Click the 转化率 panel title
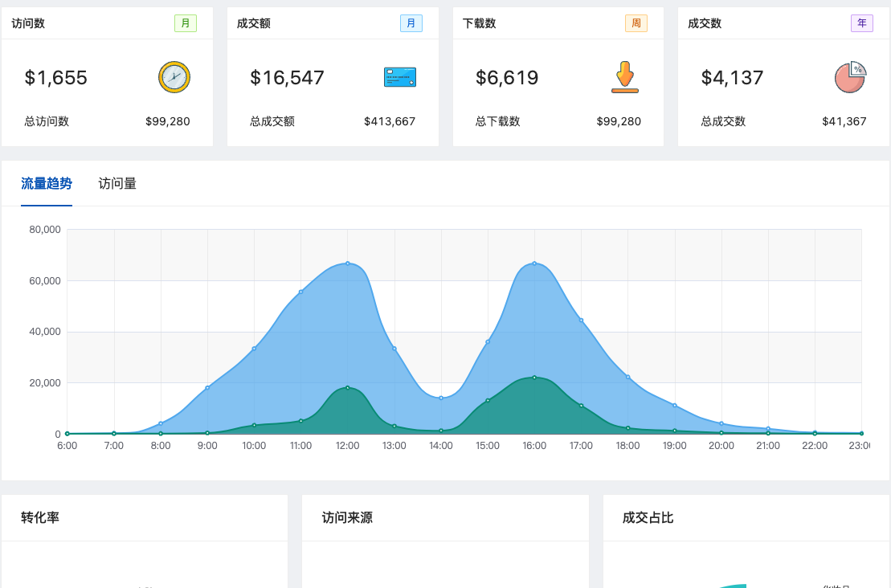Screen dimensions: 891x588 tap(40, 517)
